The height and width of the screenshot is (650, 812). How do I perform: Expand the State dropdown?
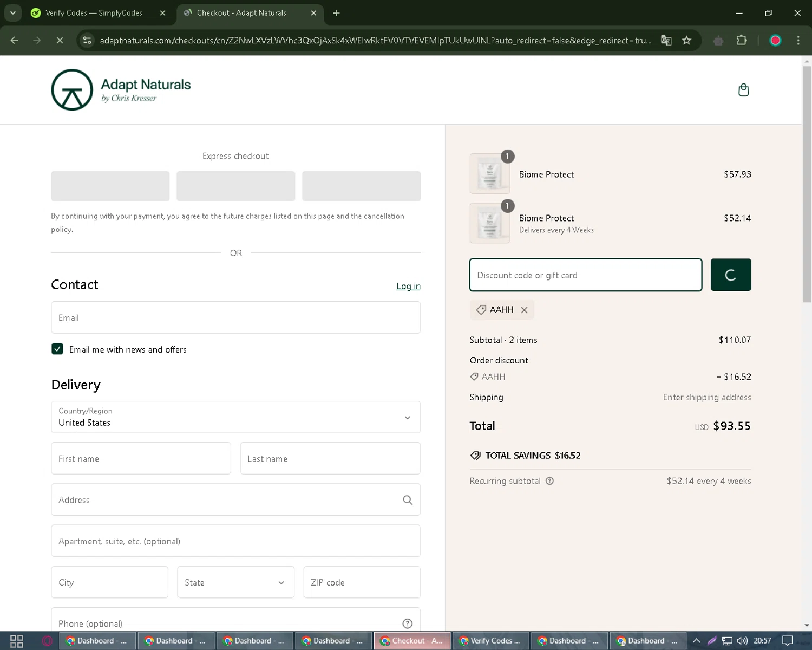click(235, 582)
